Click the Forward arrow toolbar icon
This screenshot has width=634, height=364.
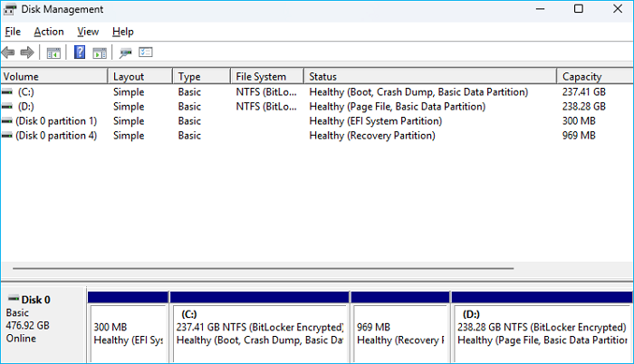point(27,53)
